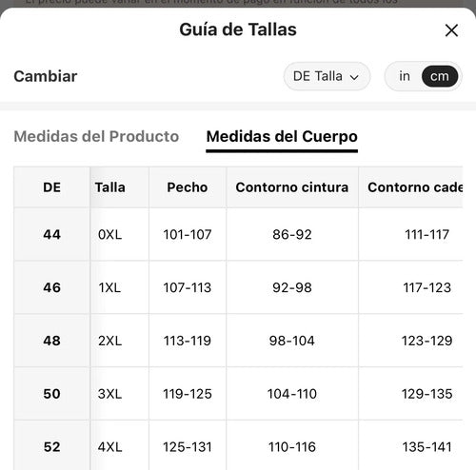Select the DE size 52 row
476x470 pixels.
238,445
